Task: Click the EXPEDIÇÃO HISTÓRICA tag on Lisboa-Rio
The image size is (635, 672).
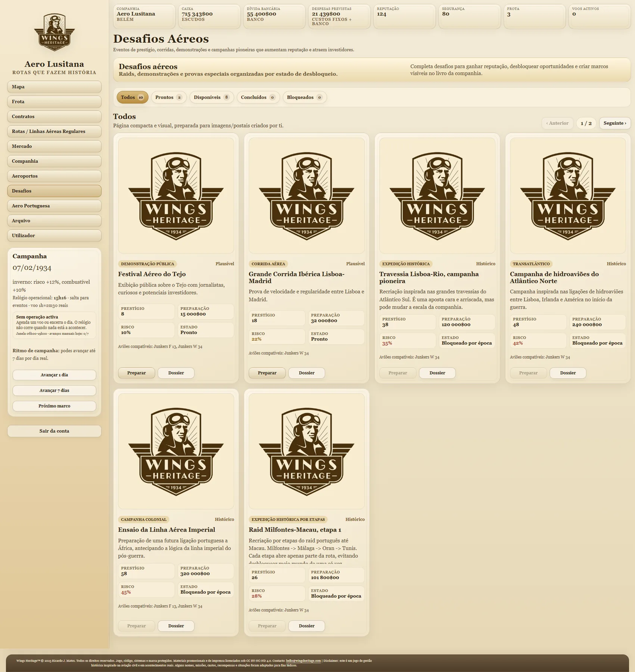Action: click(406, 264)
